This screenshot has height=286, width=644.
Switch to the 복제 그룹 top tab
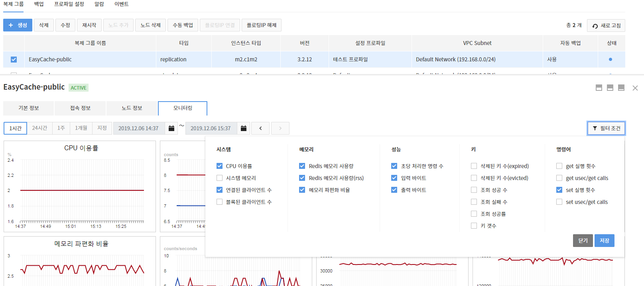point(14,4)
